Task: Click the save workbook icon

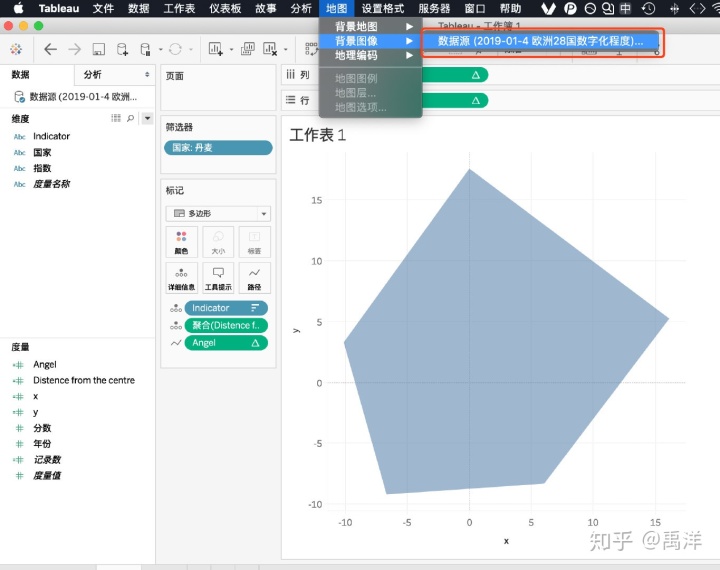Action: pyautogui.click(x=99, y=49)
